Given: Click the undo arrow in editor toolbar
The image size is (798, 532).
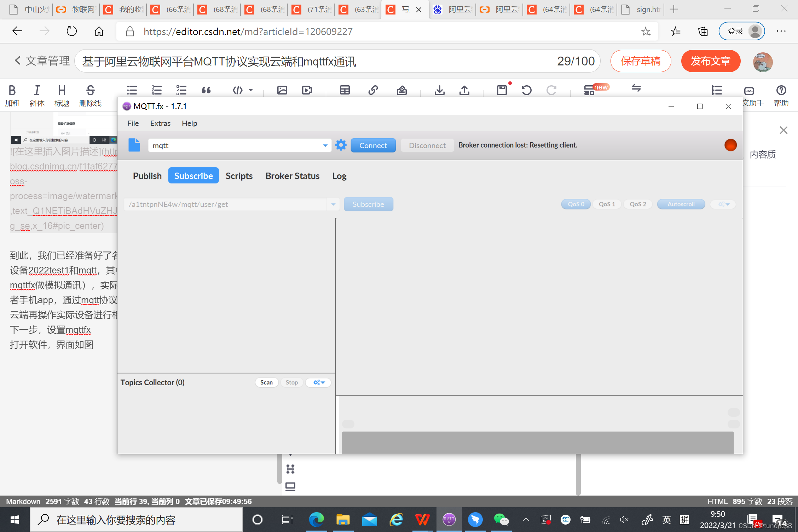Looking at the screenshot, I should 526,91.
